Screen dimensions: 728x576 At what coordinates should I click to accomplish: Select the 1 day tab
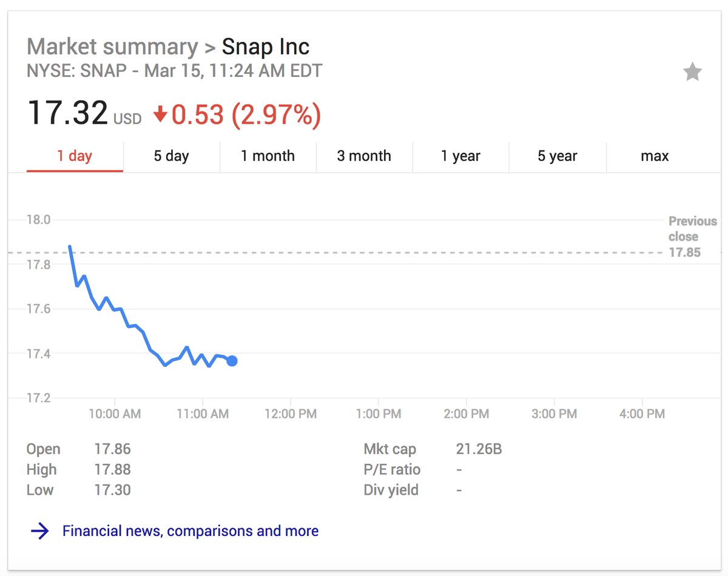tap(75, 156)
